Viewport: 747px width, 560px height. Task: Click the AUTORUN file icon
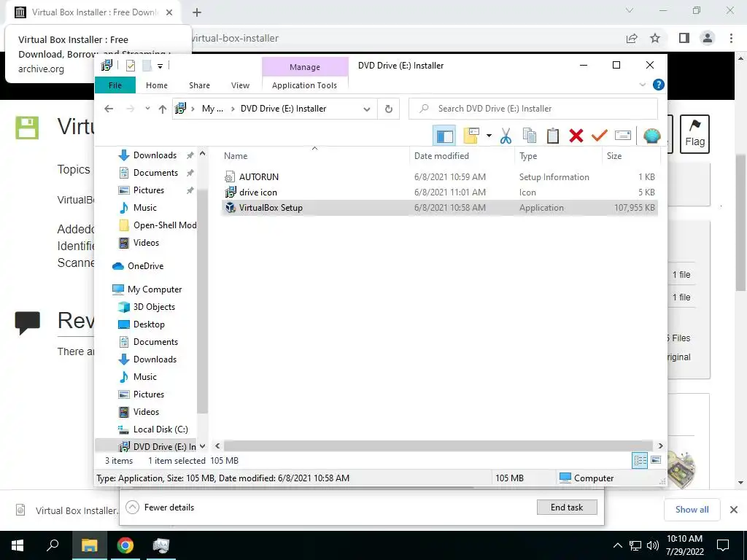pyautogui.click(x=230, y=176)
